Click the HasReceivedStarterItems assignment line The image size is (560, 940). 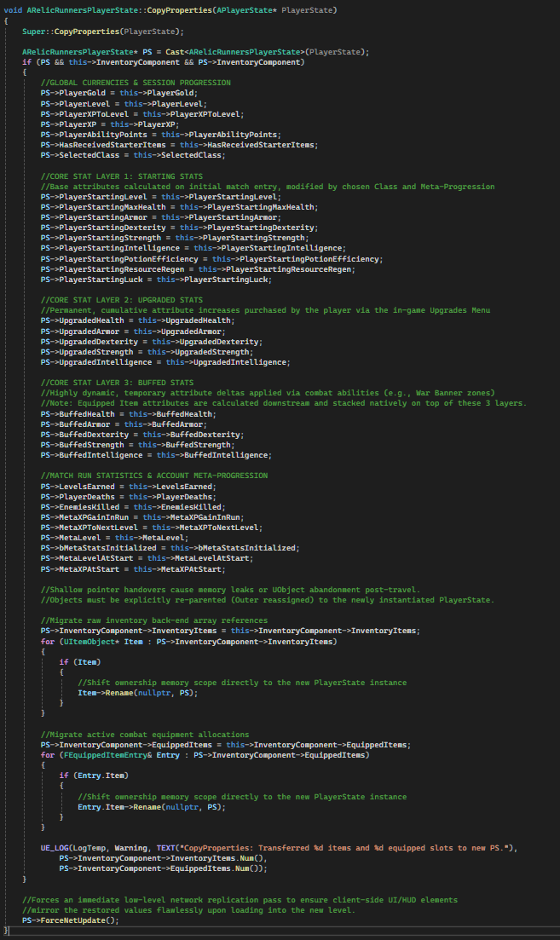[179, 145]
